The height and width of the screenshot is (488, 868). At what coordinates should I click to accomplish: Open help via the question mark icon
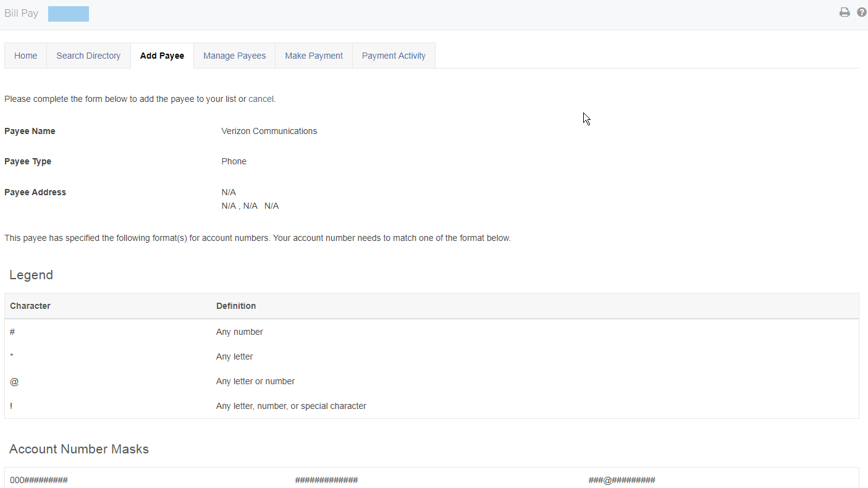point(862,12)
